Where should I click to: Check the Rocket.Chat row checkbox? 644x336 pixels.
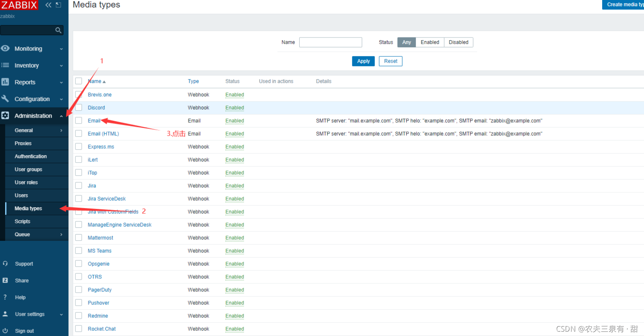79,329
